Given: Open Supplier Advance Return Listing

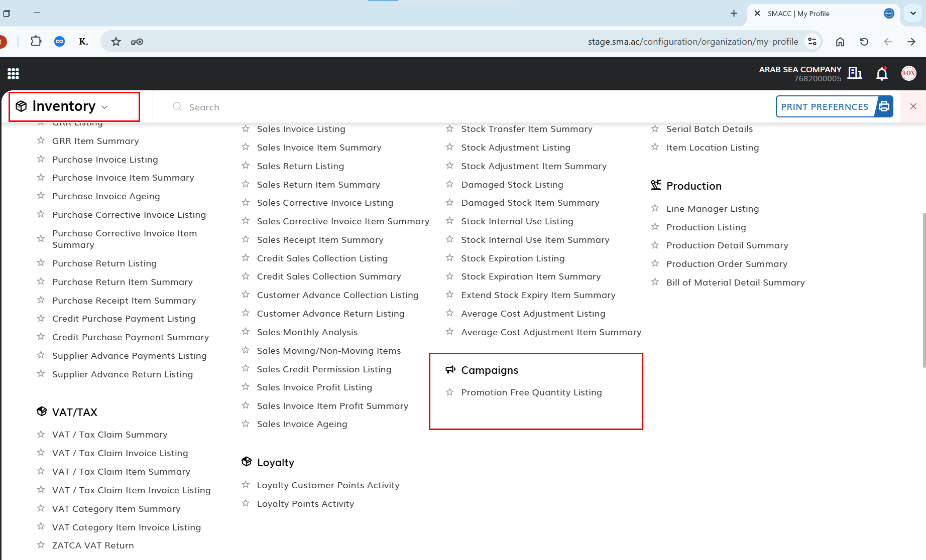Looking at the screenshot, I should click(123, 374).
